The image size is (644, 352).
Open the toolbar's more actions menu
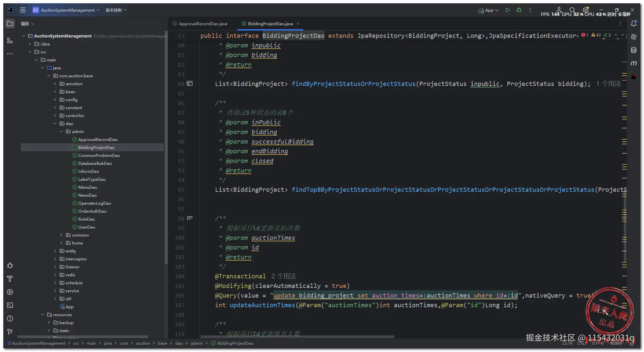point(530,10)
